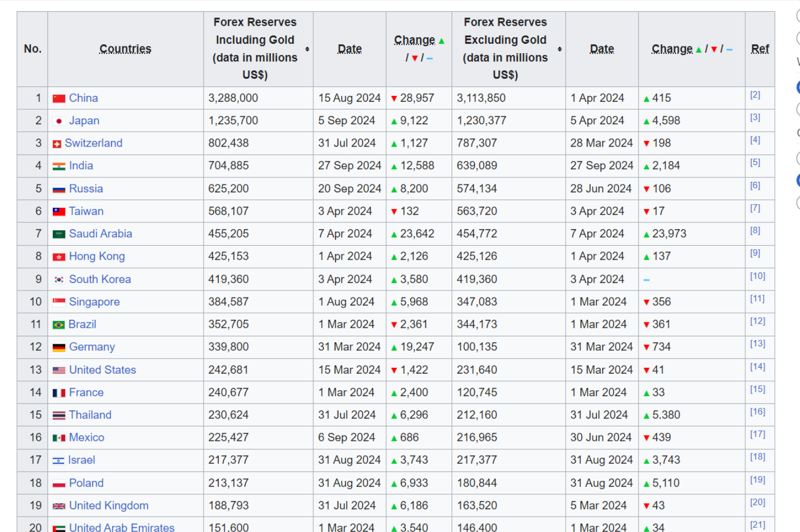Viewport: 800px width, 532px height.
Task: Click the China flag icon
Action: [59, 99]
